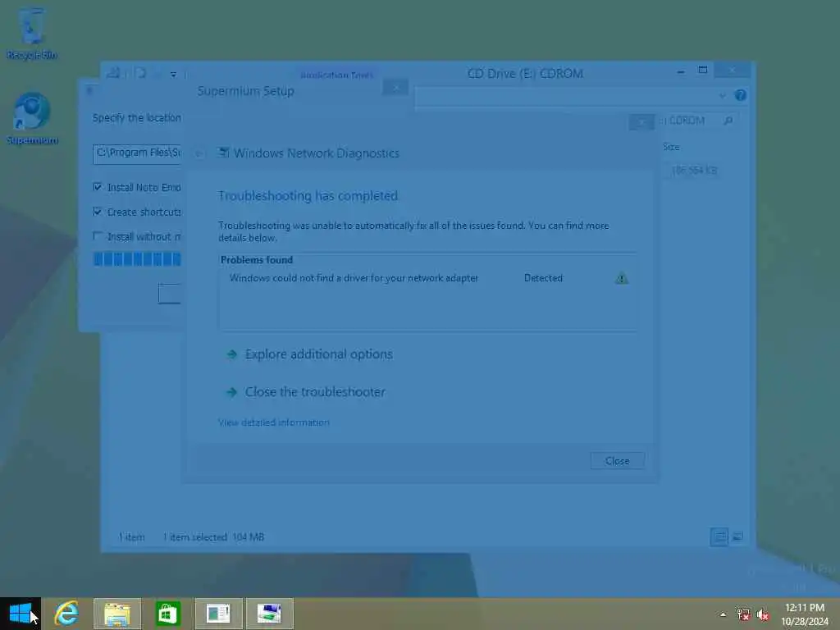Open the clock showing 12:11 PM
The width and height of the screenshot is (840, 630).
click(805, 614)
